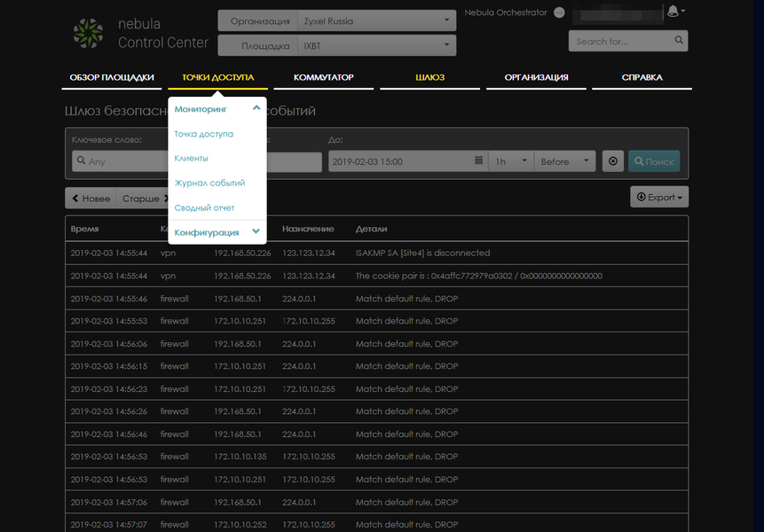Image resolution: width=764 pixels, height=532 pixels.
Task: Collapse the Мониторинг section chevron
Action: pyautogui.click(x=256, y=108)
